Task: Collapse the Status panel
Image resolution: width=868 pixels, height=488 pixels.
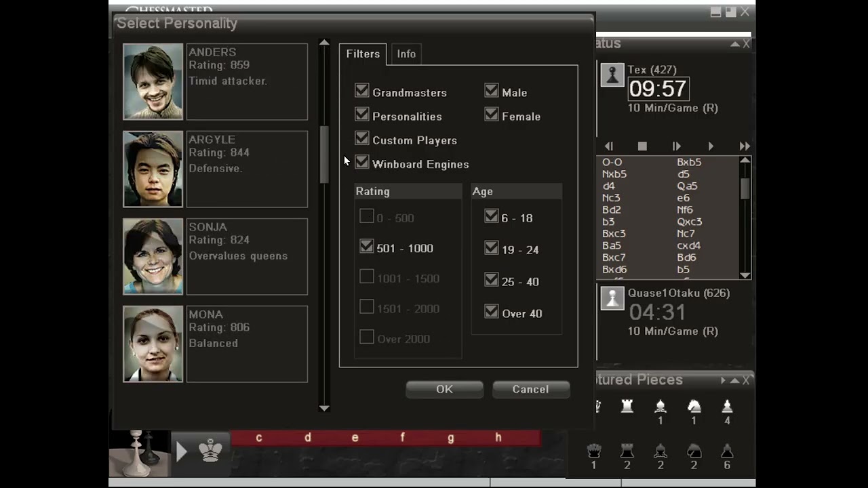Action: coord(735,44)
